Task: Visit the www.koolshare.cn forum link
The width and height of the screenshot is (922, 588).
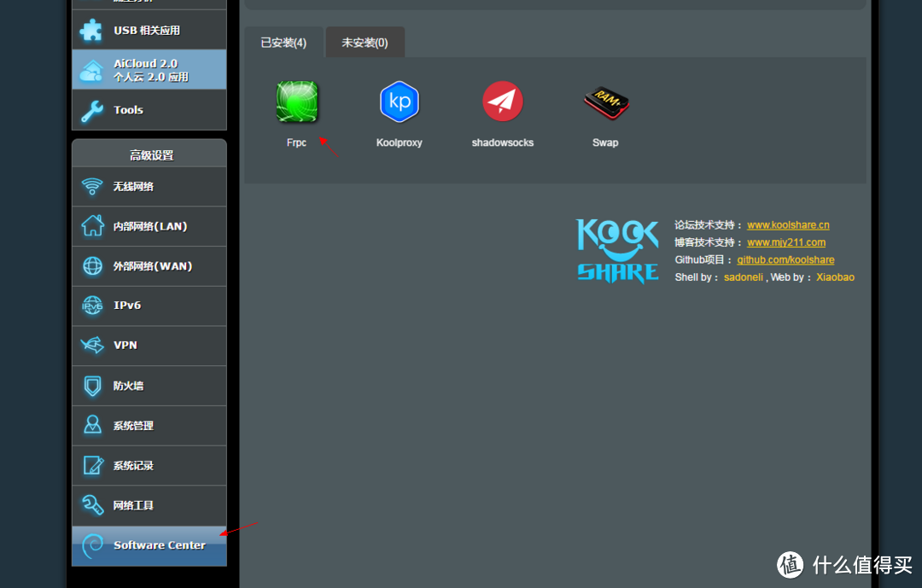Action: pos(788,224)
